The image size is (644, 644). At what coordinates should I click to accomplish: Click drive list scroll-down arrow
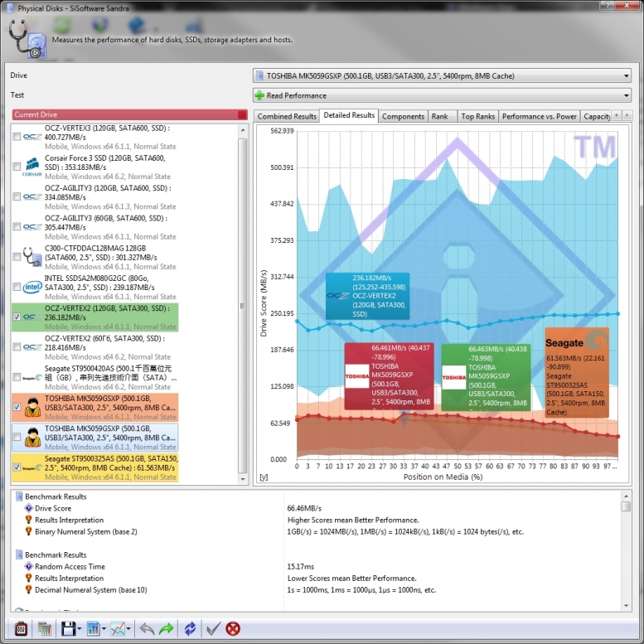[243, 479]
